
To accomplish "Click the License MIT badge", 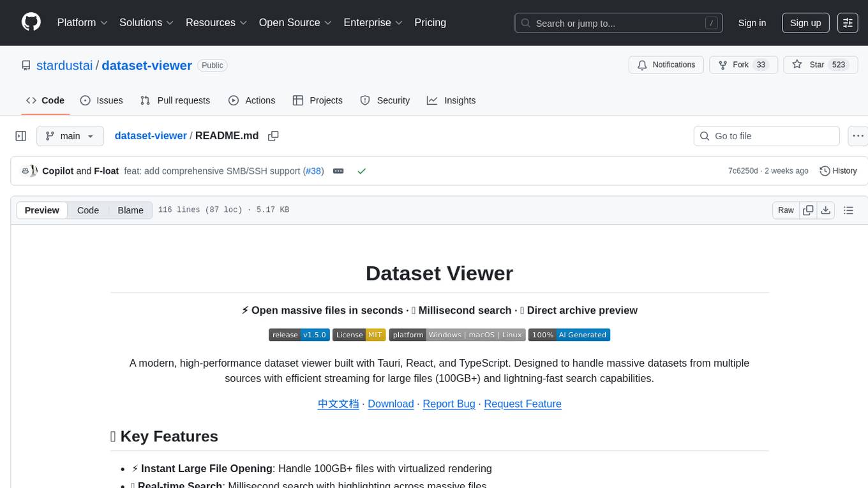I will click(359, 335).
